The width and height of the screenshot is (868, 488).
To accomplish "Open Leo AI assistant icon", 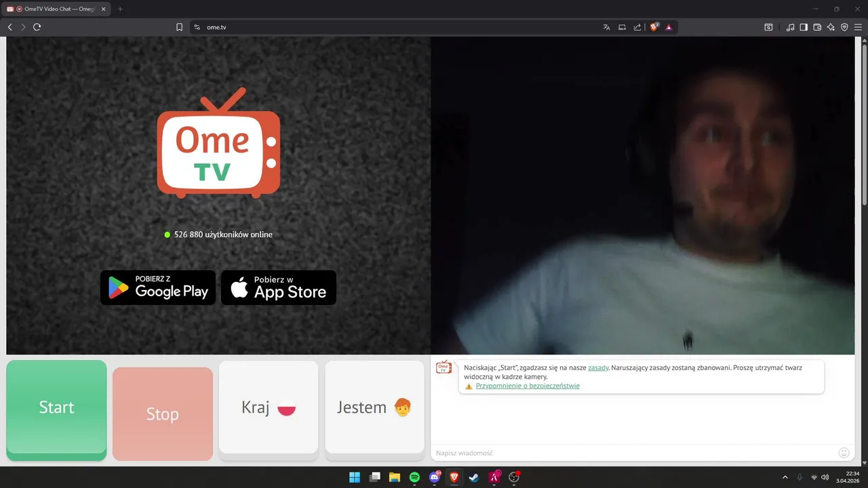I will tap(831, 27).
